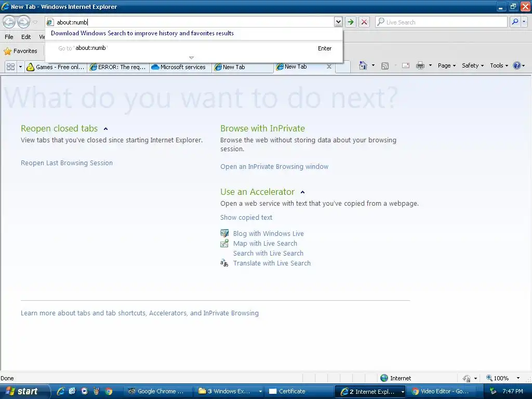
Task: Click the Help question mark icon
Action: click(517, 66)
